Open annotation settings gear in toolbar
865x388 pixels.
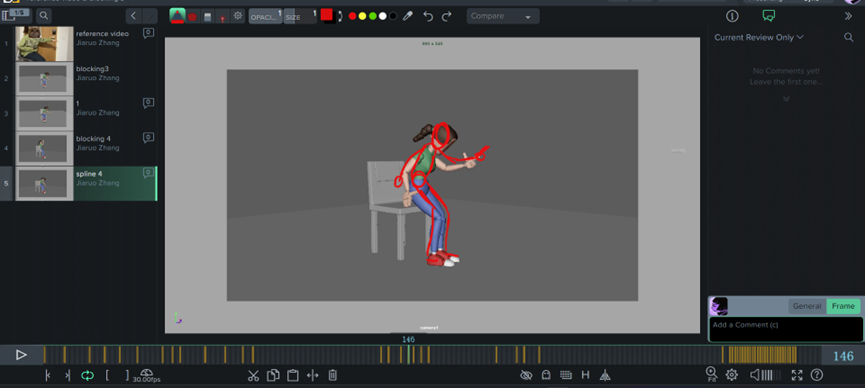pos(238,16)
